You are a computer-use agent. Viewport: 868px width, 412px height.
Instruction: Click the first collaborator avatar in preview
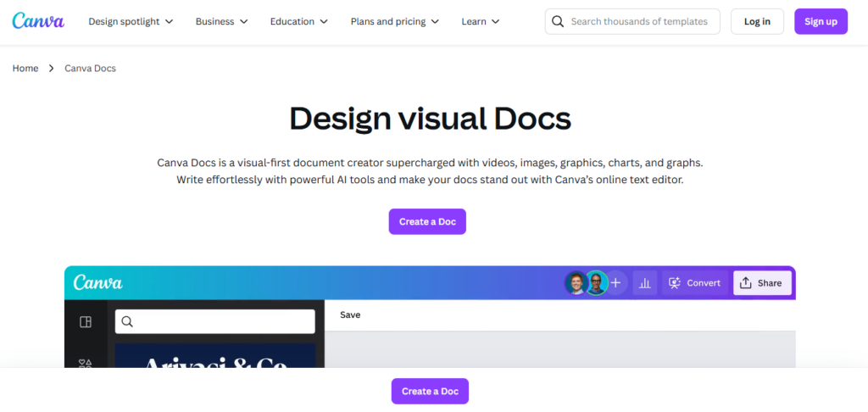[576, 283]
